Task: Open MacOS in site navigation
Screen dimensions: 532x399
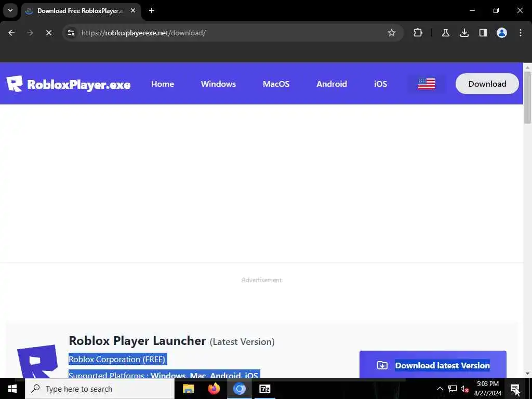Action: tap(276, 84)
